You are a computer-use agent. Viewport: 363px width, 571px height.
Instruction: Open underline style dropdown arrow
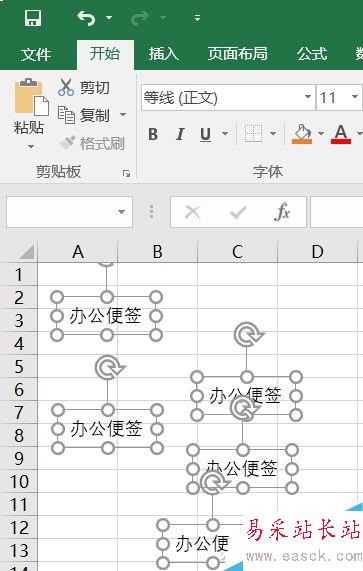point(225,134)
